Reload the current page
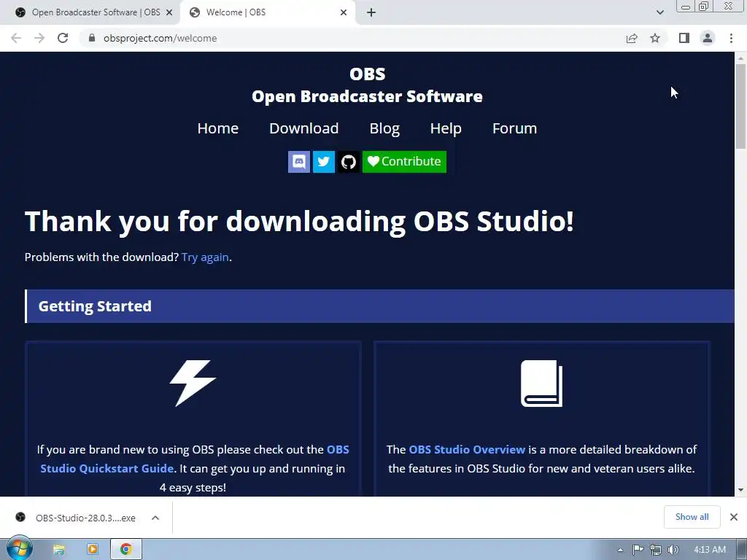The image size is (747, 560). [63, 38]
